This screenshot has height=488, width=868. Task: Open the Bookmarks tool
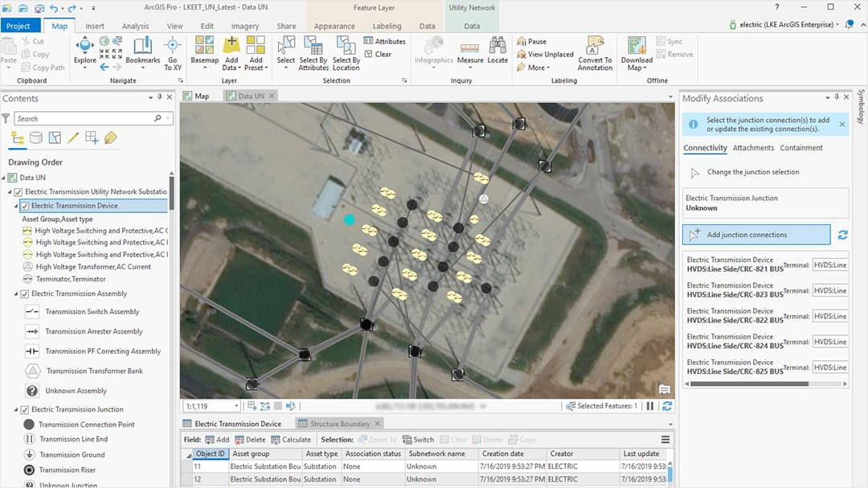(142, 53)
